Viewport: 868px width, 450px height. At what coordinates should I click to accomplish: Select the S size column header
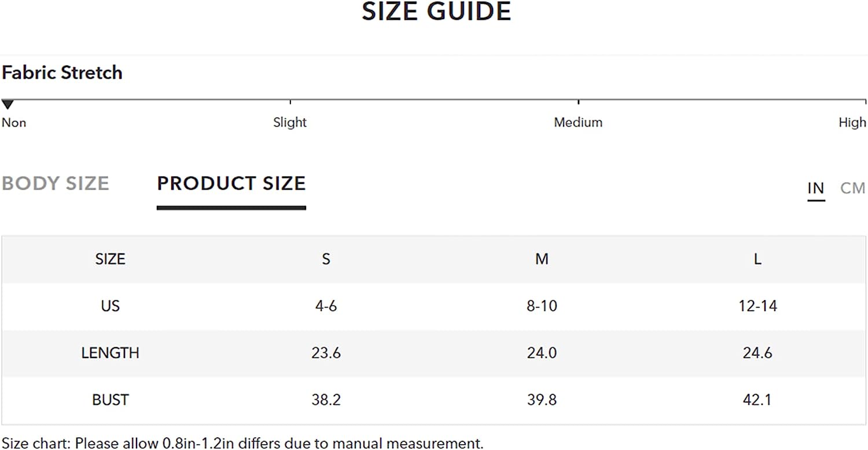(x=326, y=259)
